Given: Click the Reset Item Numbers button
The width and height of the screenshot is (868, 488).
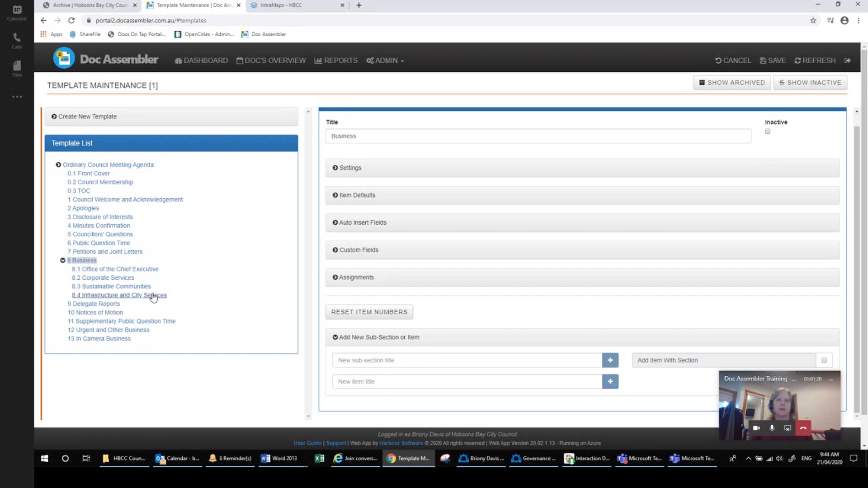Looking at the screenshot, I should (370, 312).
